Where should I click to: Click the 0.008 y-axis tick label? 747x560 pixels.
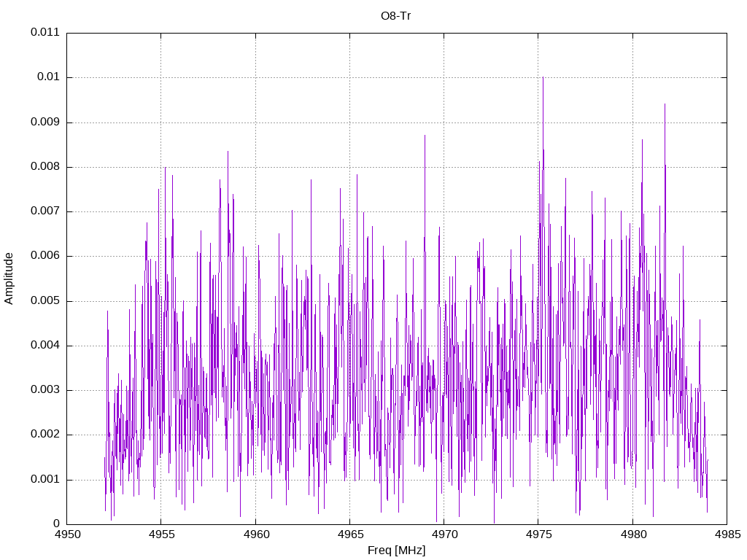tap(45, 167)
